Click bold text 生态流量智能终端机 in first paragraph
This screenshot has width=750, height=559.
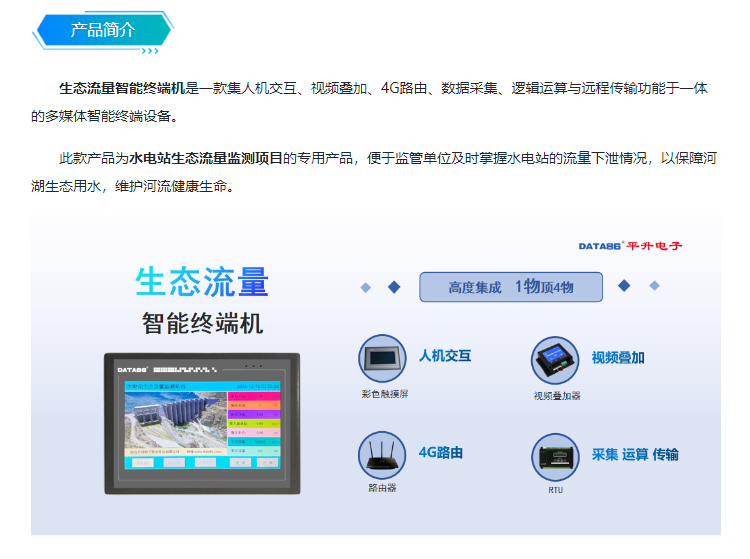pyautogui.click(x=122, y=88)
